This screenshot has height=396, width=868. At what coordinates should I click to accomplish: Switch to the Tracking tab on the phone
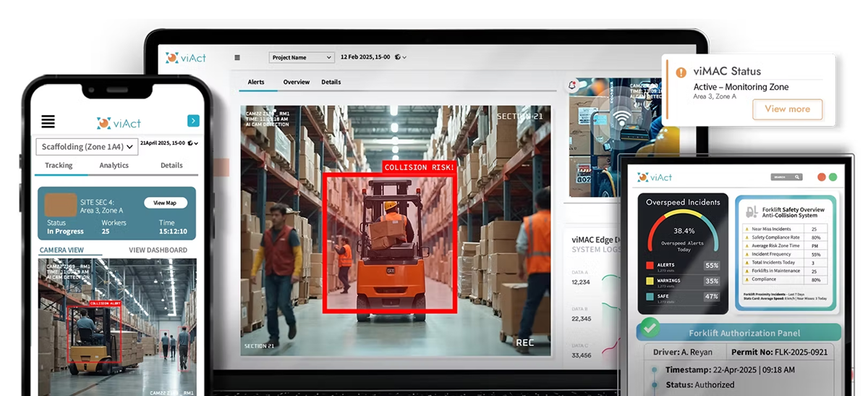59,165
